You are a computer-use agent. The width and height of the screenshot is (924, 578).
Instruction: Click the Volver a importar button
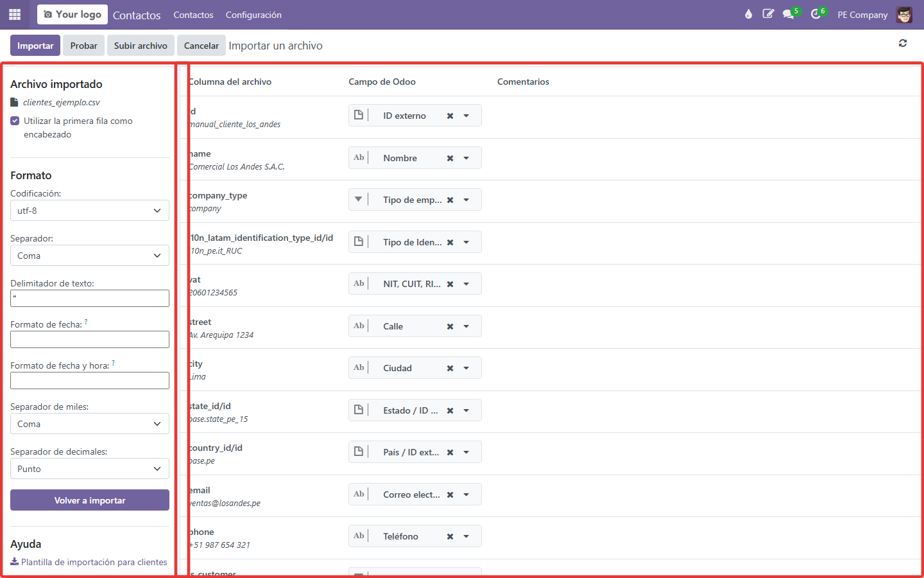[90, 500]
